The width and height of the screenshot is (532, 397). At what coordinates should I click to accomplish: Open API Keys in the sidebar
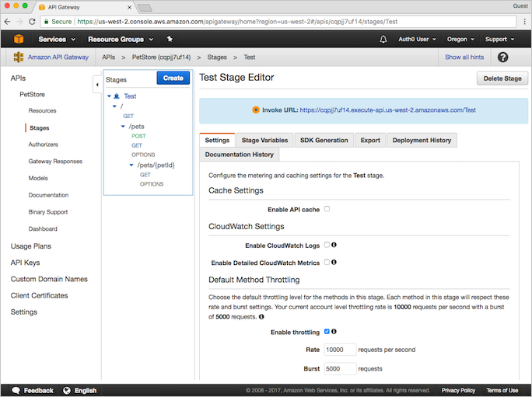pyautogui.click(x=25, y=263)
